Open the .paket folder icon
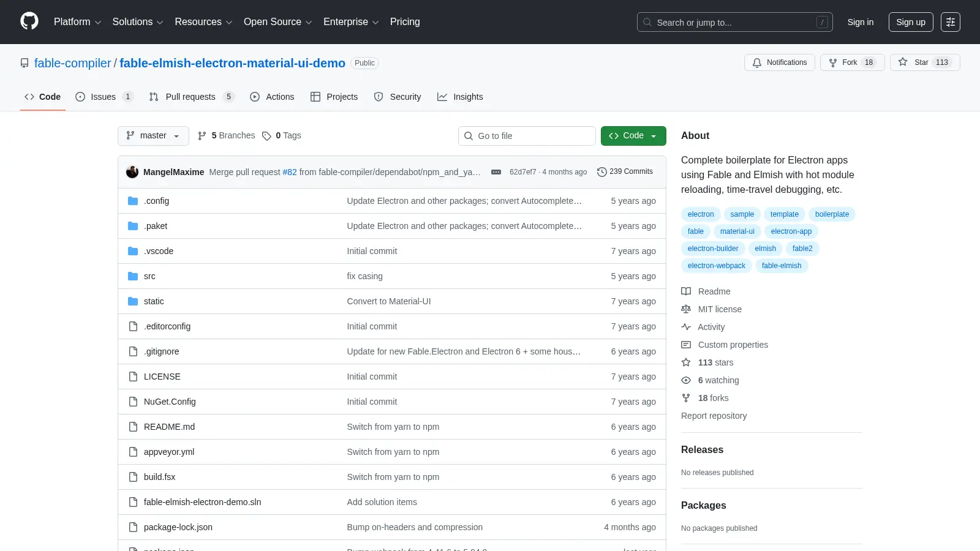Image resolution: width=980 pixels, height=551 pixels. pyautogui.click(x=133, y=226)
